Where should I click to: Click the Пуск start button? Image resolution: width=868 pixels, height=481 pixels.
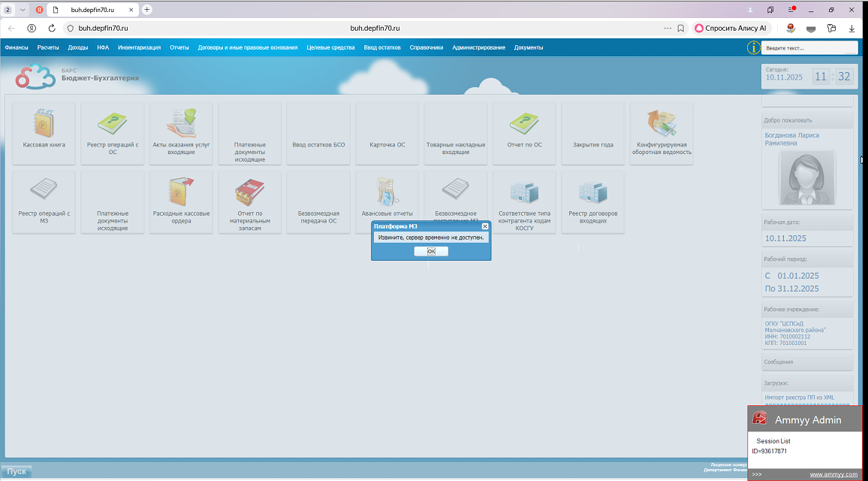point(17,471)
